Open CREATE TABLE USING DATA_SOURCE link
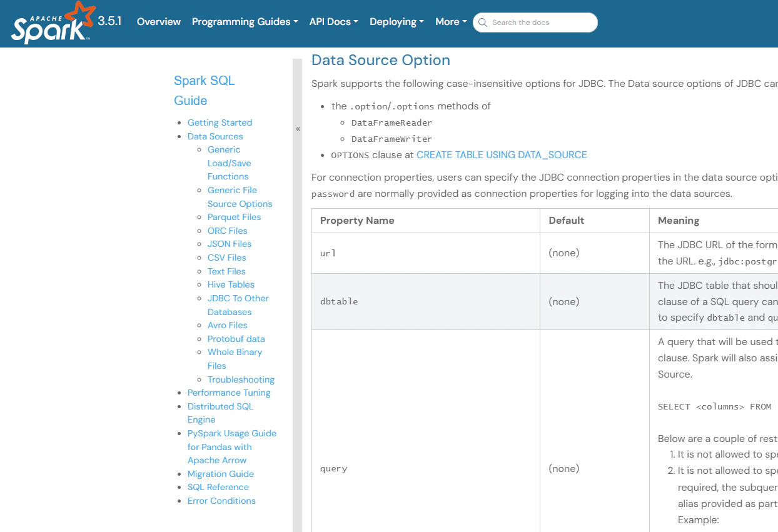 click(502, 155)
